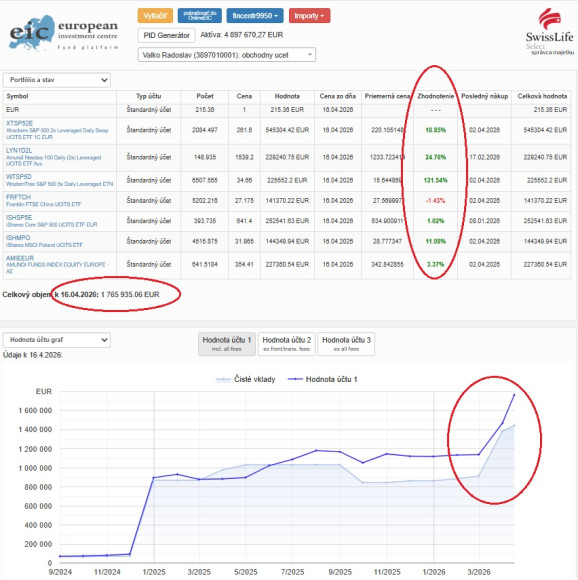Click the Zhodnotenie column header

435,96
